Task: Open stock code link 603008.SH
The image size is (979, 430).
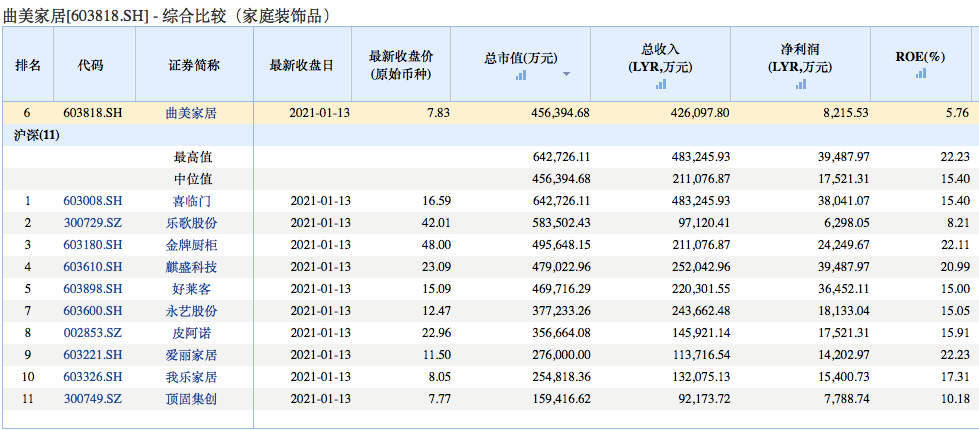Action: [x=92, y=201]
